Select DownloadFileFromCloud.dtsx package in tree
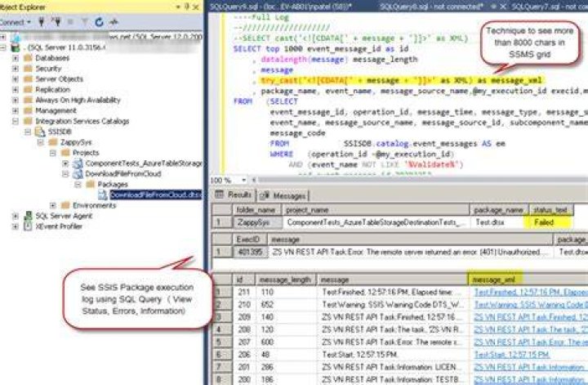Screen dimensions: 588x385 [156, 195]
